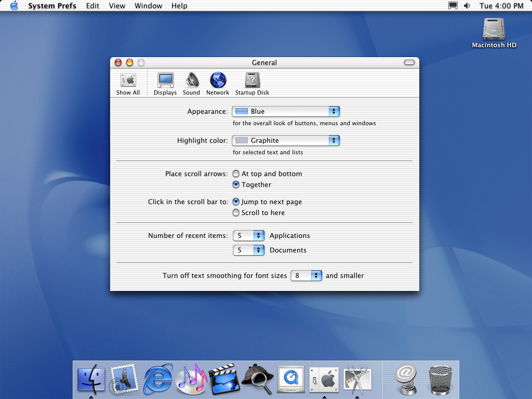532x399 pixels.
Task: Open the Window menu
Action: coord(148,6)
